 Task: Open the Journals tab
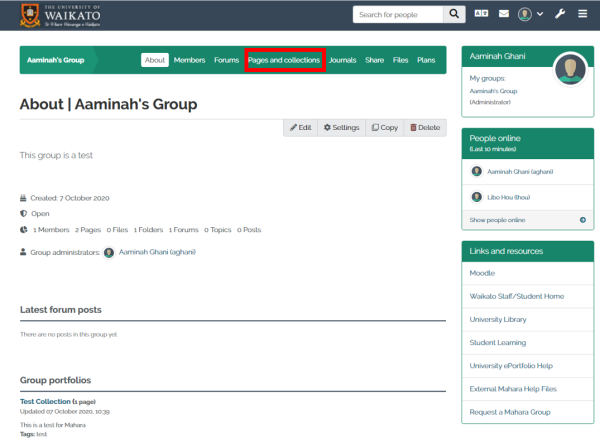(342, 60)
